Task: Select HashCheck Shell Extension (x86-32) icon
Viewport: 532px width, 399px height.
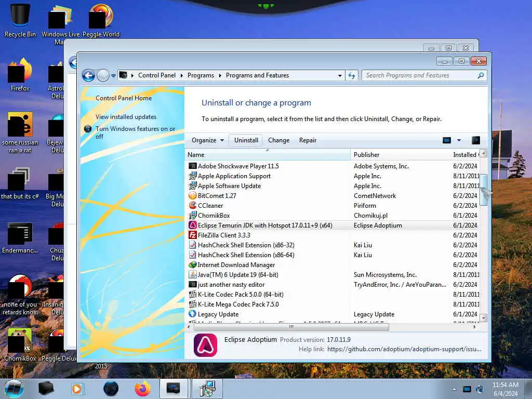Action: pyautogui.click(x=193, y=245)
